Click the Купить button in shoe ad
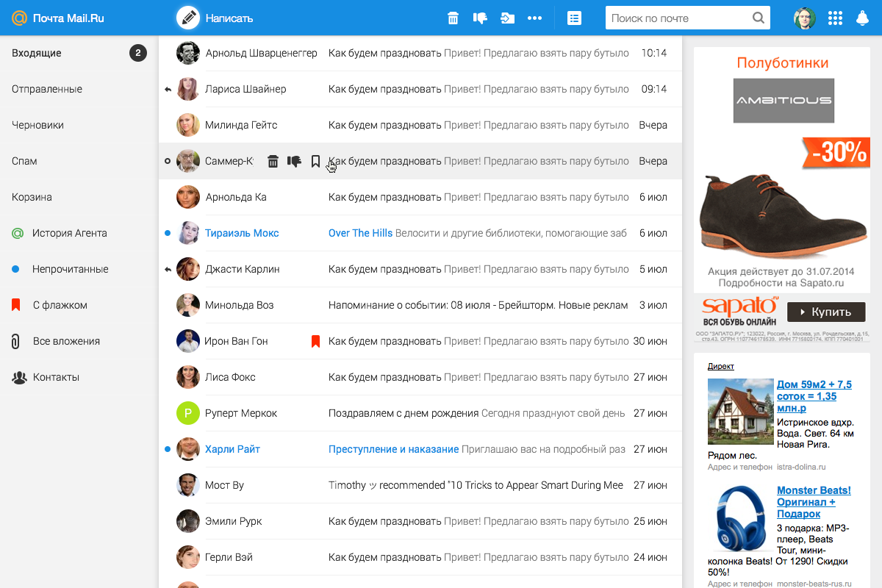Image resolution: width=882 pixels, height=588 pixels. click(826, 312)
